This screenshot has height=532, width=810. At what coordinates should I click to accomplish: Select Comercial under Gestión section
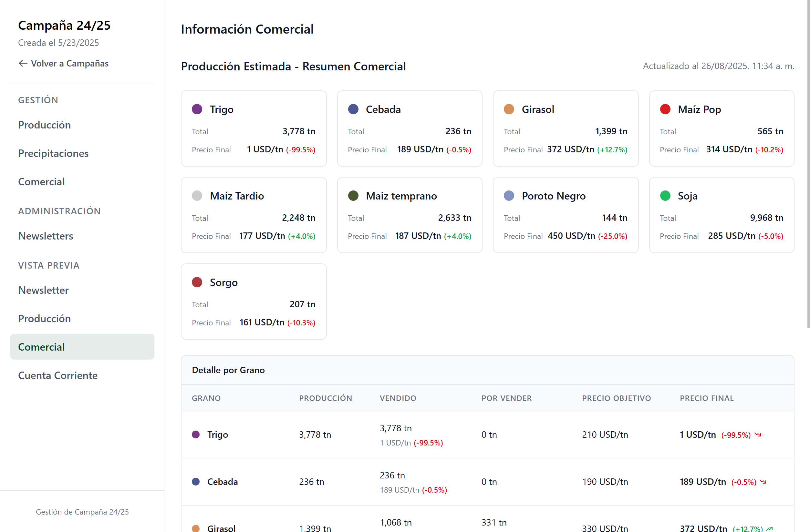(41, 182)
